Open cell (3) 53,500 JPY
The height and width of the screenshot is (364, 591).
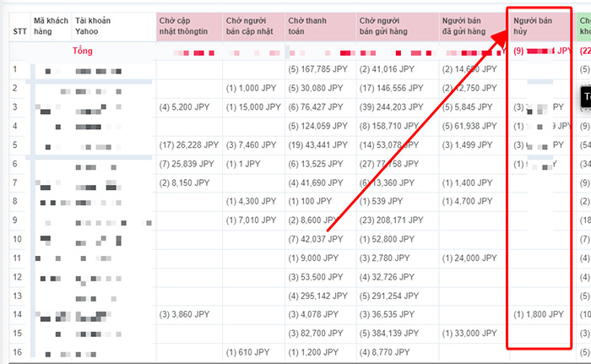[x=316, y=277]
